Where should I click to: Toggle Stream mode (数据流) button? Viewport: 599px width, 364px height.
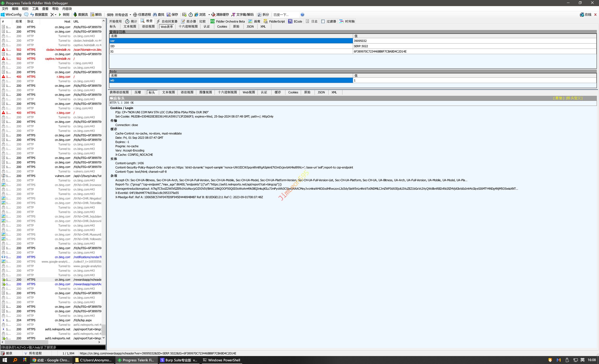[80, 15]
